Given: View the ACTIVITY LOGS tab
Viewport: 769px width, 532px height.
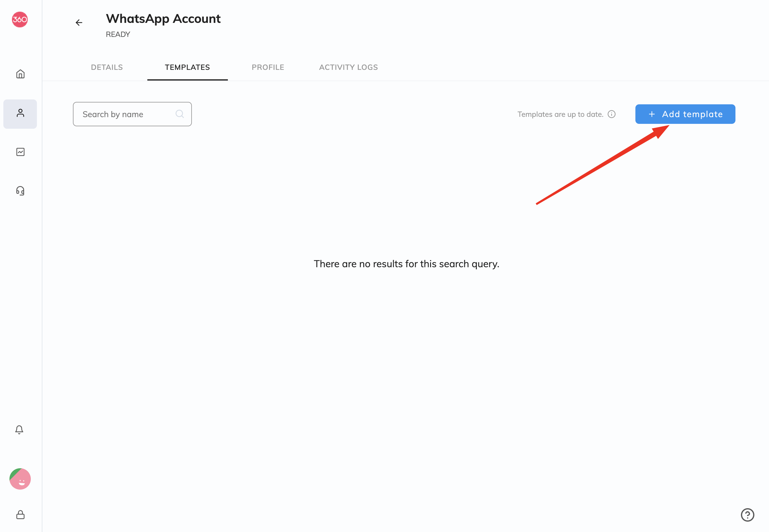Looking at the screenshot, I should 348,67.
